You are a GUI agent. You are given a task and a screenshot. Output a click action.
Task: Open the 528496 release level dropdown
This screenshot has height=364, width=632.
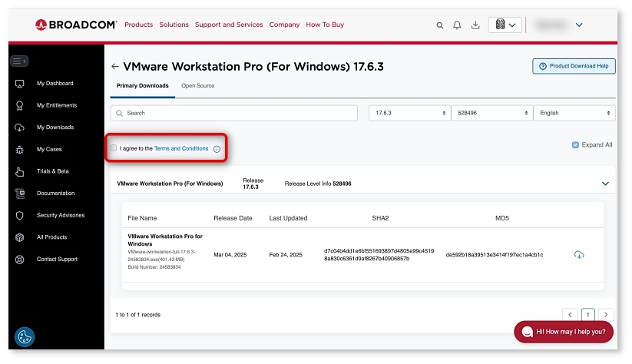[491, 113]
